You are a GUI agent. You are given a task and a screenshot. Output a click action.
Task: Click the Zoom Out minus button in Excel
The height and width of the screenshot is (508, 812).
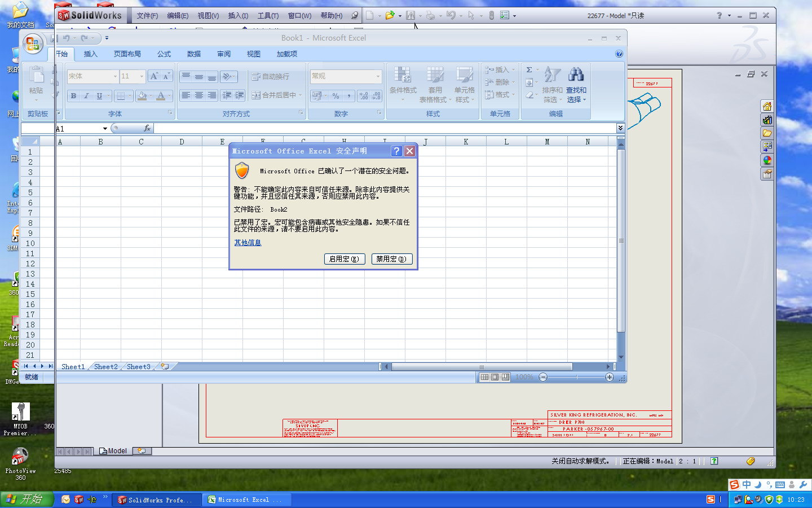tap(543, 377)
